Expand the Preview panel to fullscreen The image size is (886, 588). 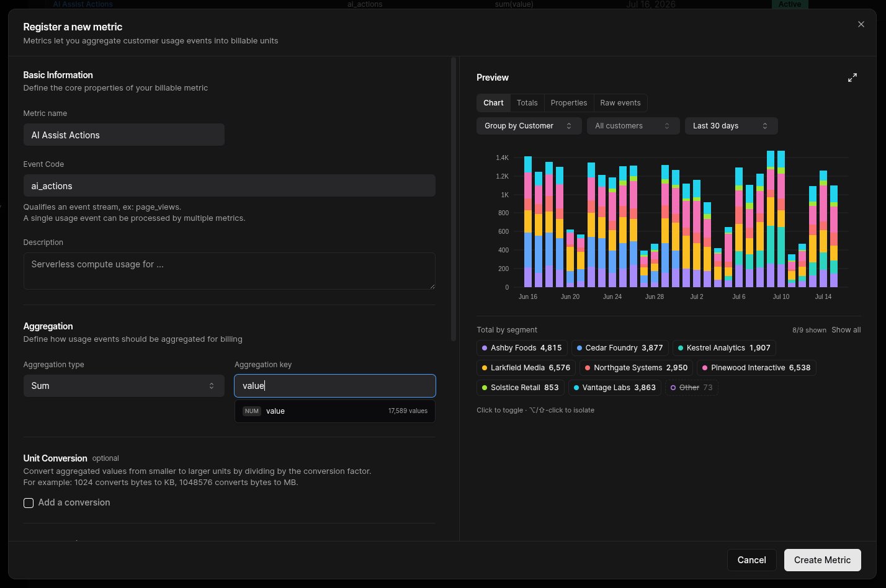(852, 78)
